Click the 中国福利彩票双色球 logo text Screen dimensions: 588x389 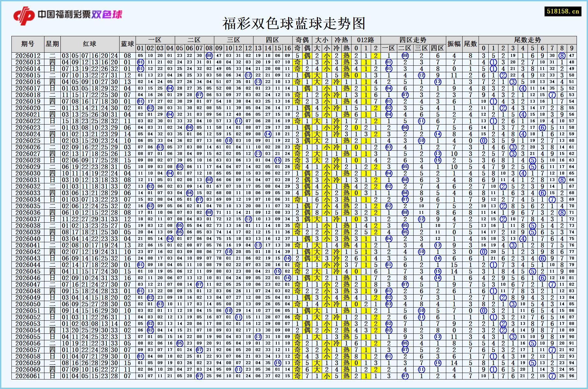click(x=80, y=14)
